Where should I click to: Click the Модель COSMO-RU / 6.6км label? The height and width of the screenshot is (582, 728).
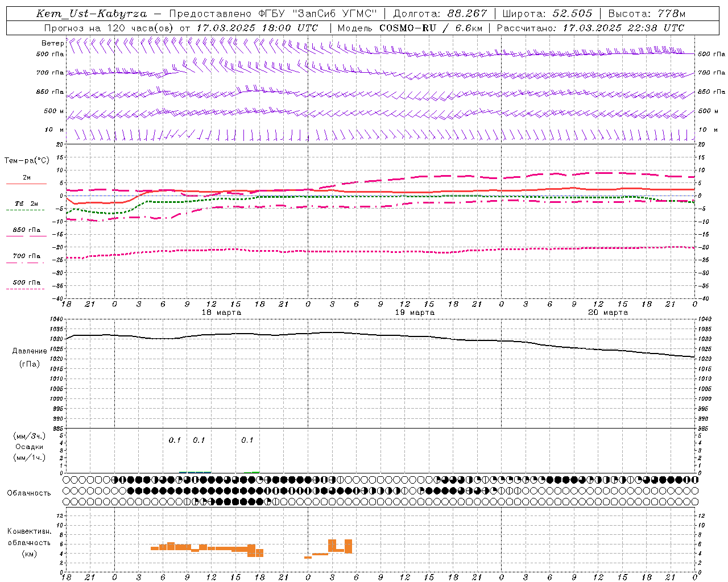coord(410,28)
